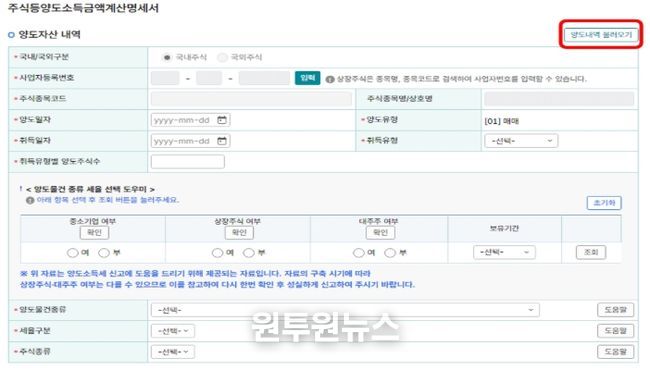Click the 양도내역 불러오기 button
Viewport: 650px width, 370px height.
pos(601,35)
